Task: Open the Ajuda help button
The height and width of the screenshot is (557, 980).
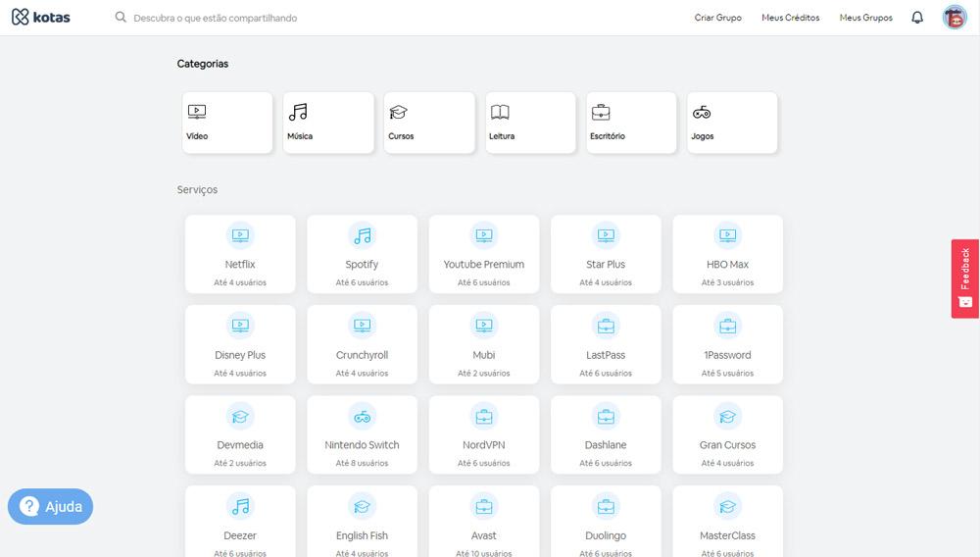Action: [51, 506]
